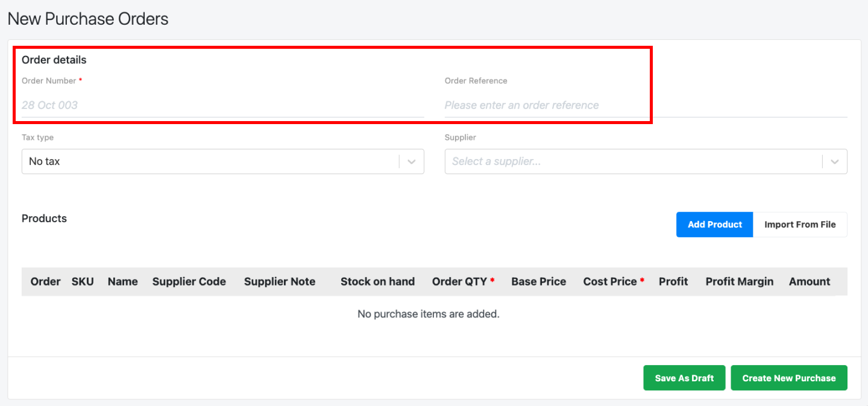
Task: Click the Supplier chevron arrow
Action: [x=835, y=161]
